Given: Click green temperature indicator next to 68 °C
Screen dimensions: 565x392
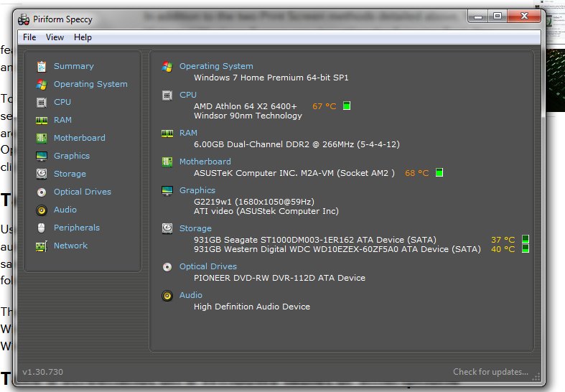Looking at the screenshot, I should click(439, 172).
